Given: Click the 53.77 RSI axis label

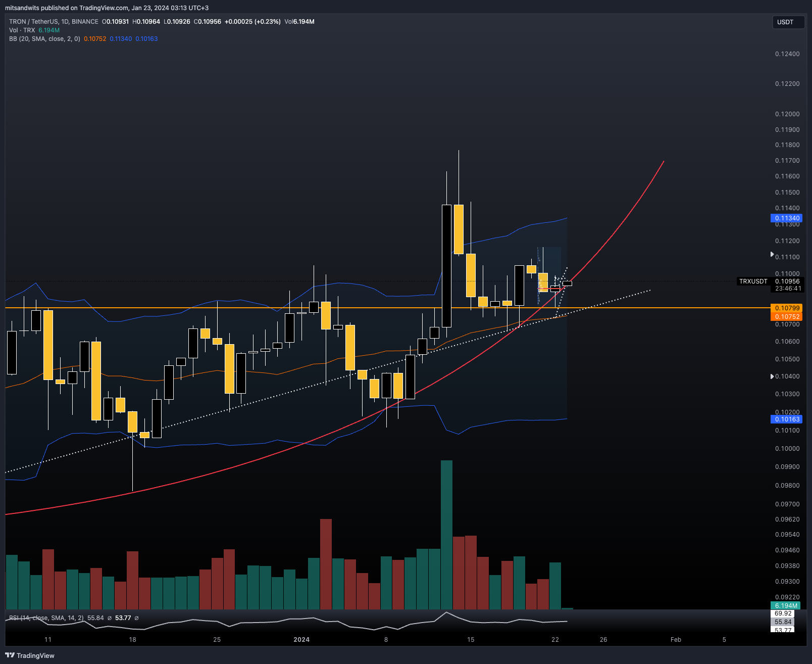Looking at the screenshot, I should point(783,630).
